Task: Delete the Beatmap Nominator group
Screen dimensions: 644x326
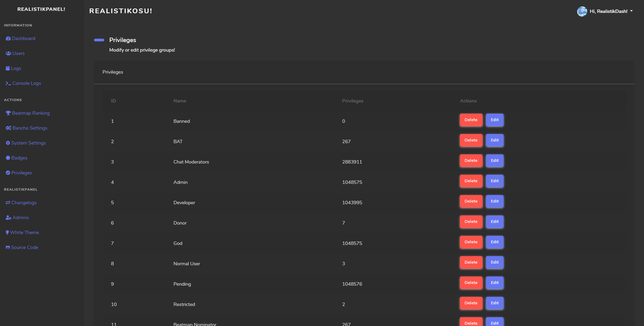Action: (471, 322)
